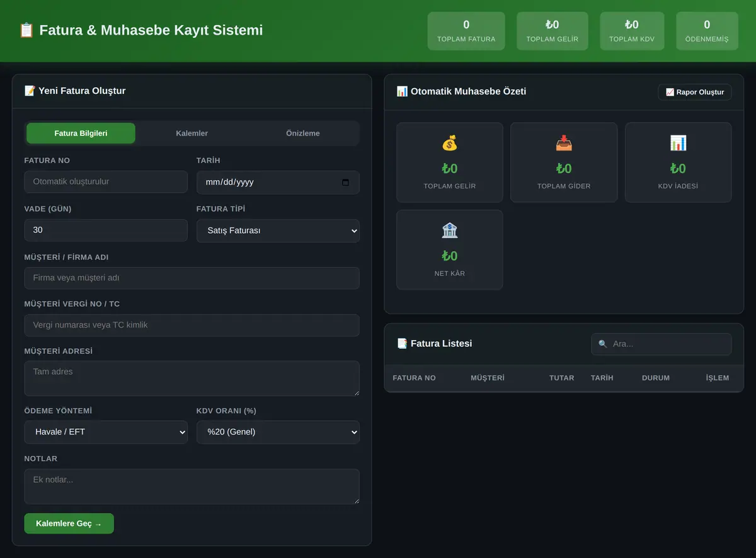756x558 pixels.
Task: Click the magnifier icon in the Ara search box
Action: [x=603, y=344]
